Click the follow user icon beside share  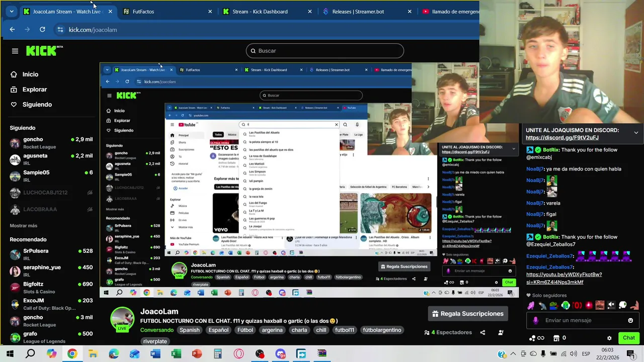[501, 332]
